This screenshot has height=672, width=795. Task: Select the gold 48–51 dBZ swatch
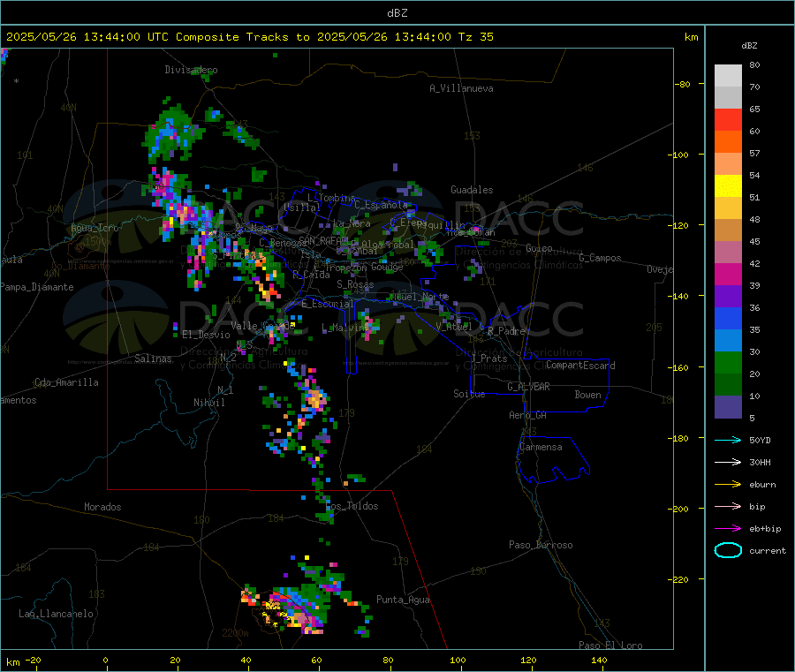[728, 208]
